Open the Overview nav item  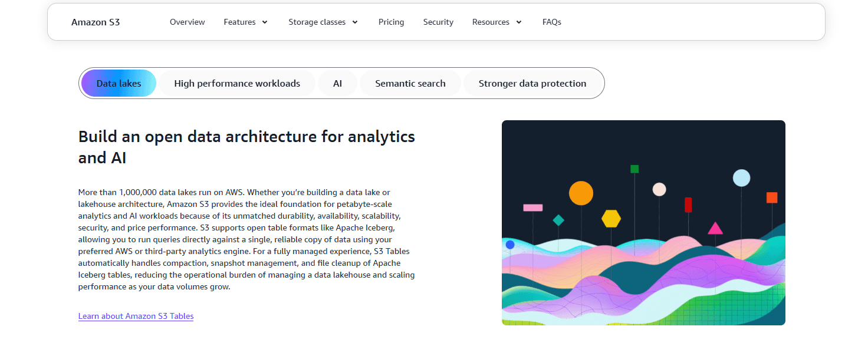(188, 22)
